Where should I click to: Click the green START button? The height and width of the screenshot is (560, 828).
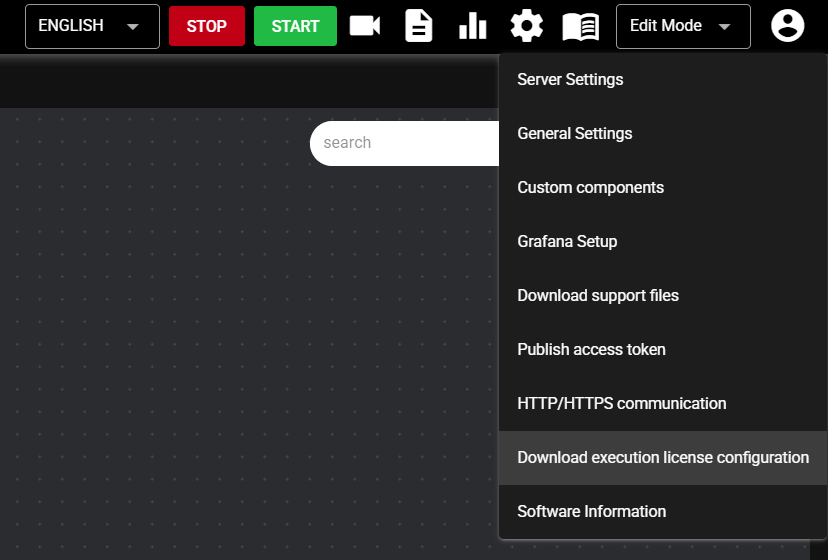coord(295,26)
